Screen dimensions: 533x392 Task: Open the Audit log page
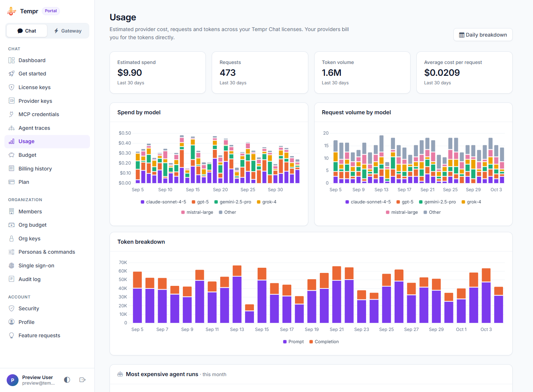[47, 279]
